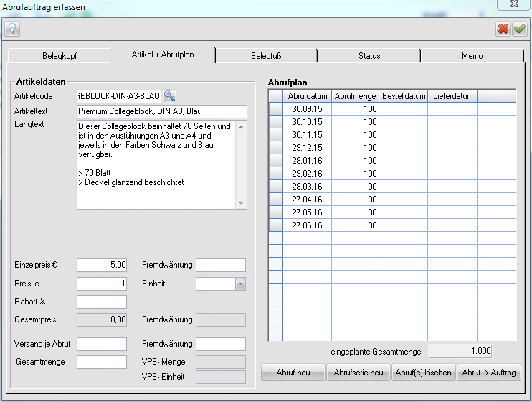Screen dimensions: 532x402
Task: Select the date cell 29.02.16
Action: click(307, 174)
